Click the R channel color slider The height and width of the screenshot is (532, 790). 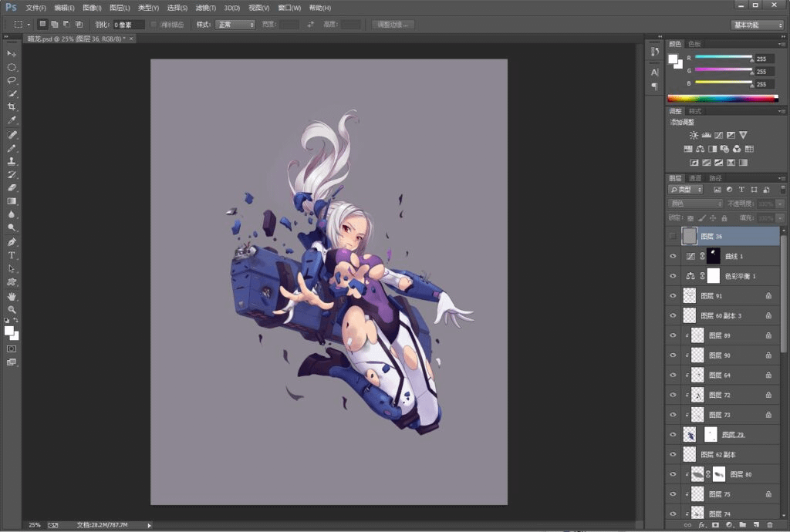724,57
